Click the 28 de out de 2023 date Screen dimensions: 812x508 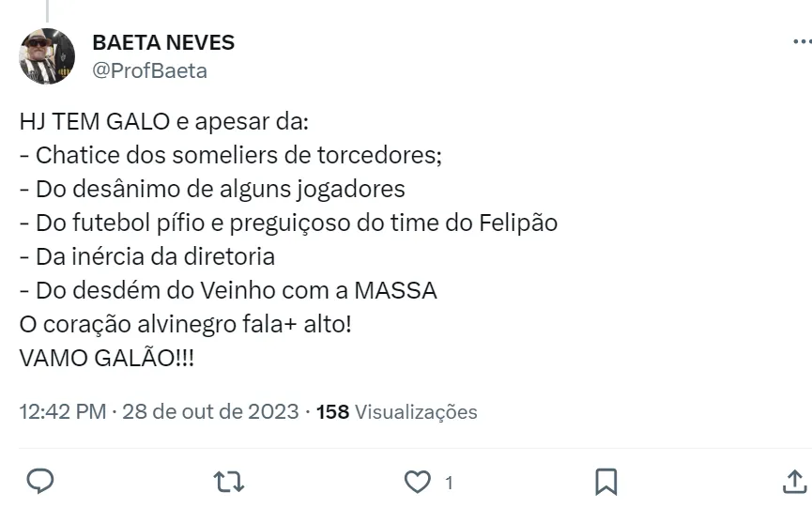pyautogui.click(x=209, y=412)
